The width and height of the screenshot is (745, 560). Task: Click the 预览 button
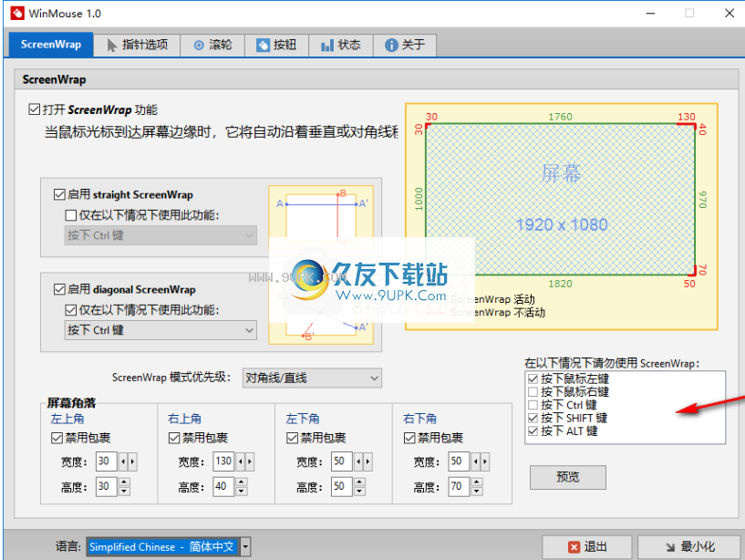568,477
